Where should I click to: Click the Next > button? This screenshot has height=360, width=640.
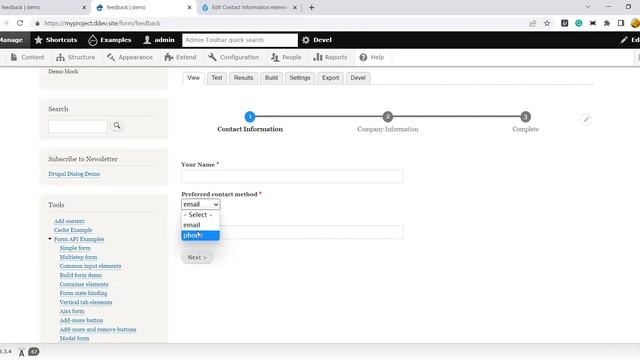pyautogui.click(x=197, y=258)
